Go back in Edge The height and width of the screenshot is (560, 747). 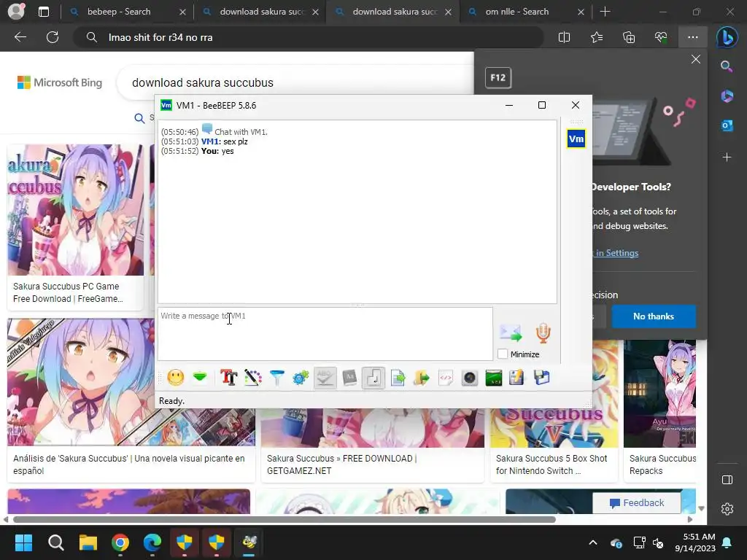pos(20,37)
